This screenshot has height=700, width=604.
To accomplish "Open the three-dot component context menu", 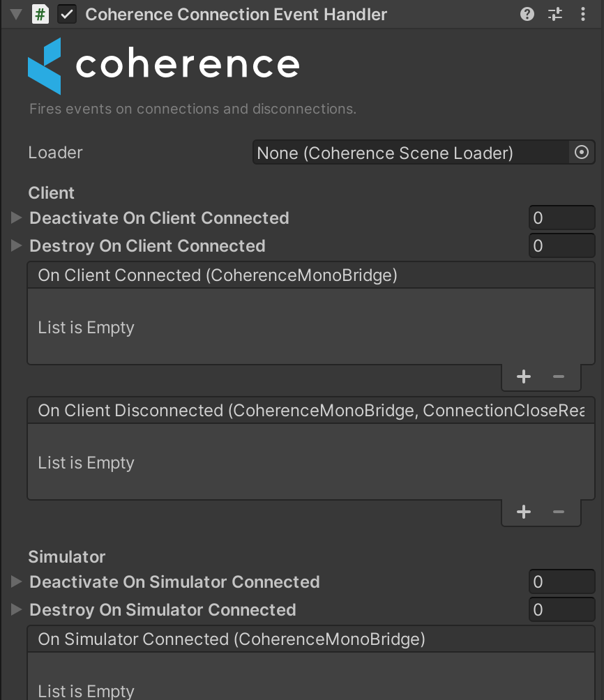I will click(x=583, y=14).
